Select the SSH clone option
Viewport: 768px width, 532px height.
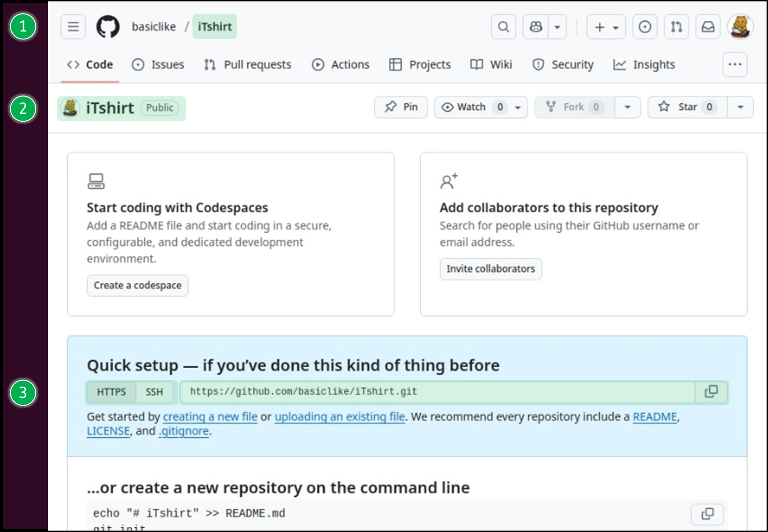154,392
